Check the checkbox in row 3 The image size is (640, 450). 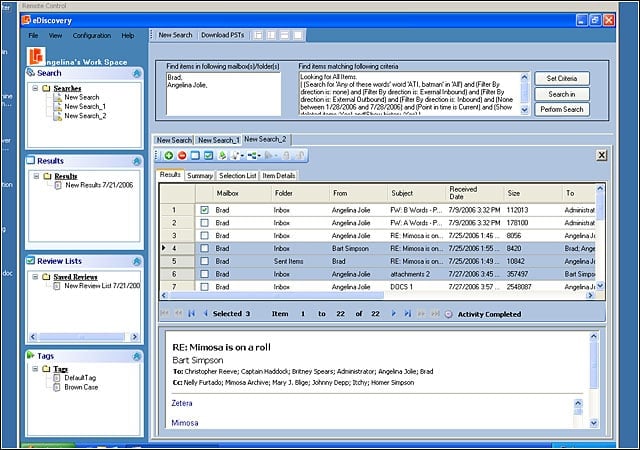[x=204, y=236]
